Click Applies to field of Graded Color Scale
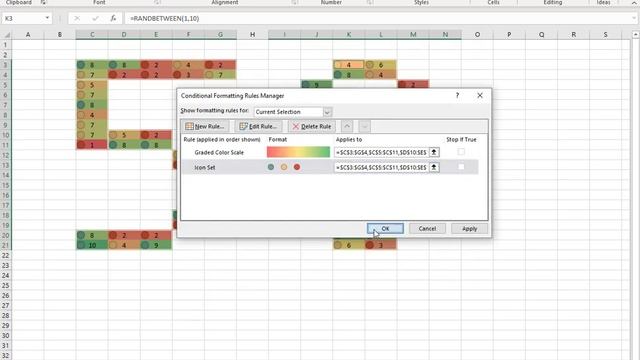 tap(381, 152)
